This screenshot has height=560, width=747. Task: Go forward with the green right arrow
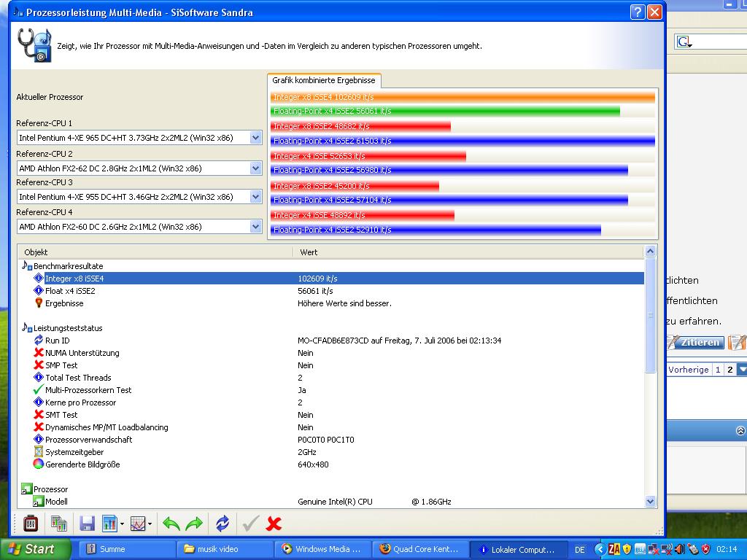[x=194, y=524]
